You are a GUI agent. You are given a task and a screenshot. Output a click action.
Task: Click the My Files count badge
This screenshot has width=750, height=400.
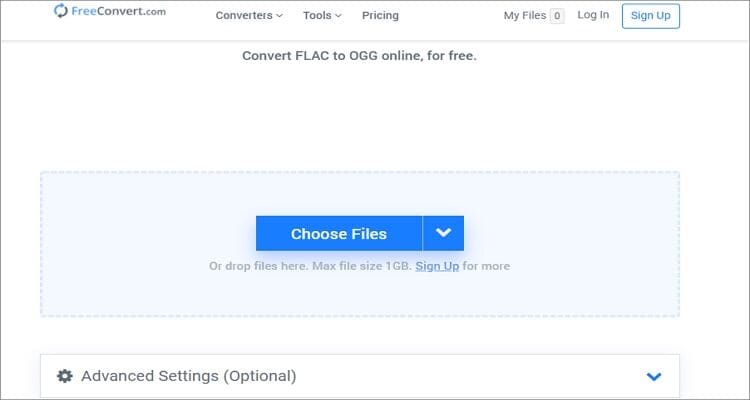click(x=557, y=16)
